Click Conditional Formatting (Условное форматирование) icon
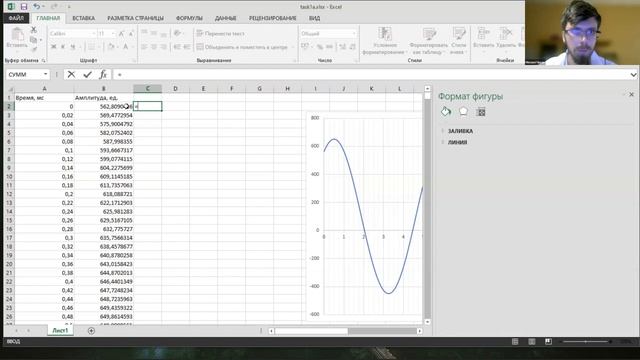The height and width of the screenshot is (360, 640). (384, 34)
